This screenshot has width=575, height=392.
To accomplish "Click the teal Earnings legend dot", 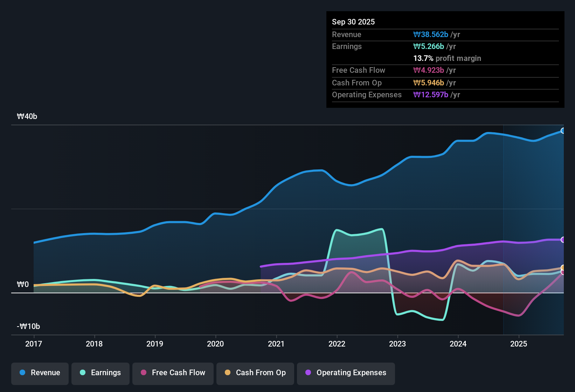I will point(82,373).
